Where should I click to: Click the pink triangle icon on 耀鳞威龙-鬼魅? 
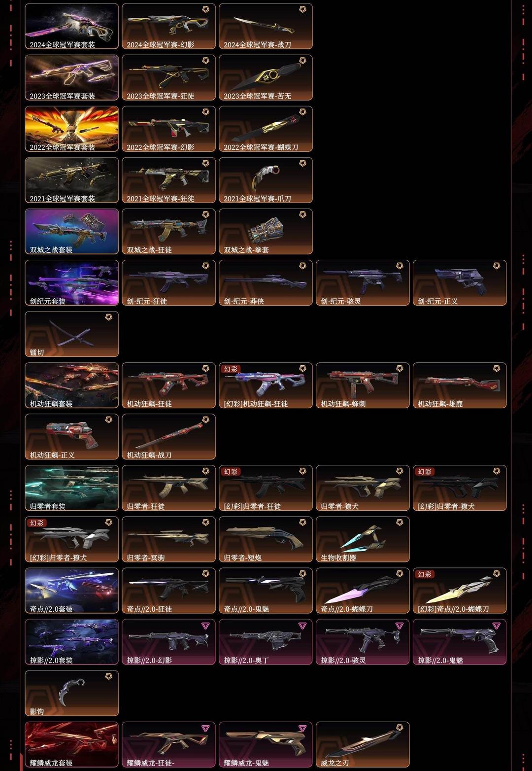click(303, 728)
